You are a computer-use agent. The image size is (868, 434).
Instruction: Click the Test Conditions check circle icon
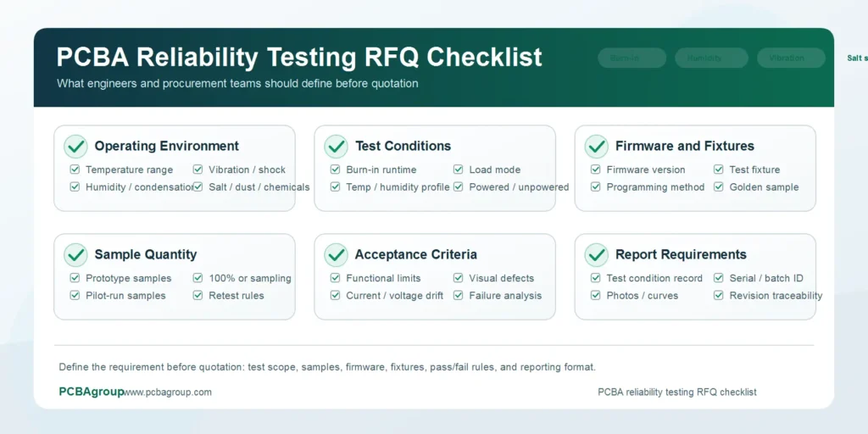click(x=336, y=146)
